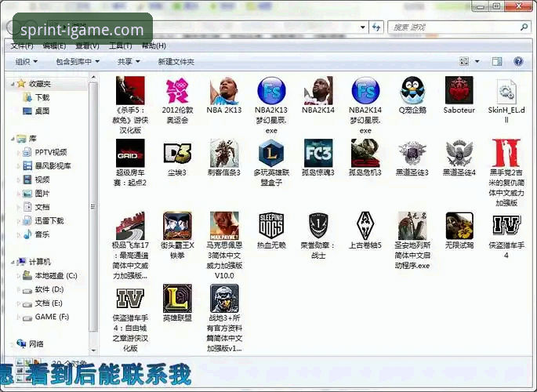The image size is (537, 392).
Task: Select NBA2K14梦幻星辰.exe file icon
Action: (x=365, y=91)
